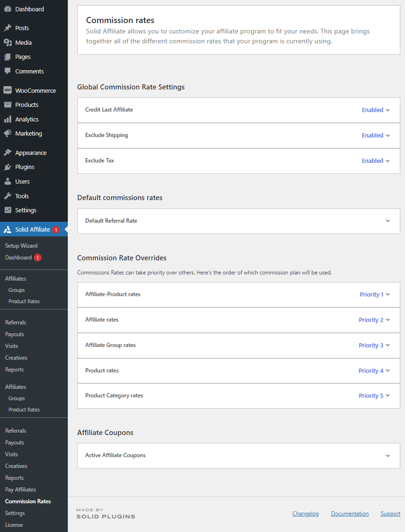Image resolution: width=405 pixels, height=532 pixels.
Task: Toggle Exclude Shipping Enabled setting
Action: coord(376,136)
